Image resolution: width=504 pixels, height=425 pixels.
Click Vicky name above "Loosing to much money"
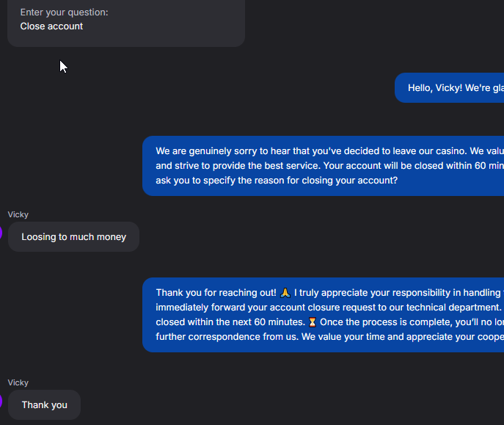[18, 214]
